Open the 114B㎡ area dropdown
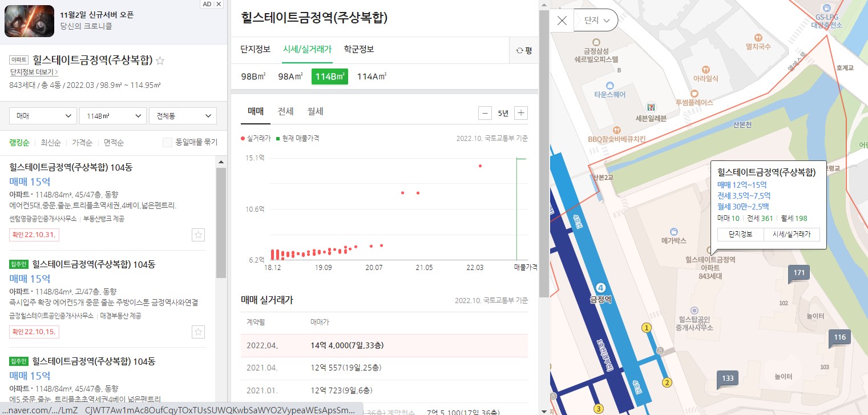 (113, 116)
